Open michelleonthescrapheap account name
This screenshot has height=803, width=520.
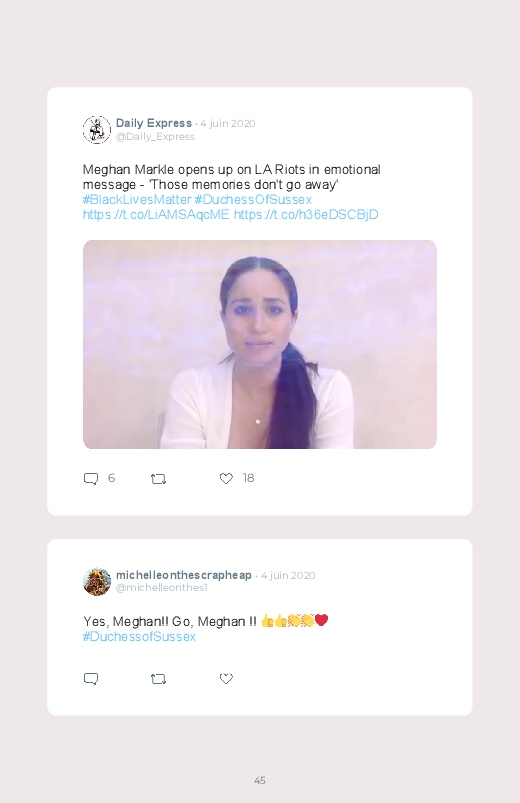[183, 575]
